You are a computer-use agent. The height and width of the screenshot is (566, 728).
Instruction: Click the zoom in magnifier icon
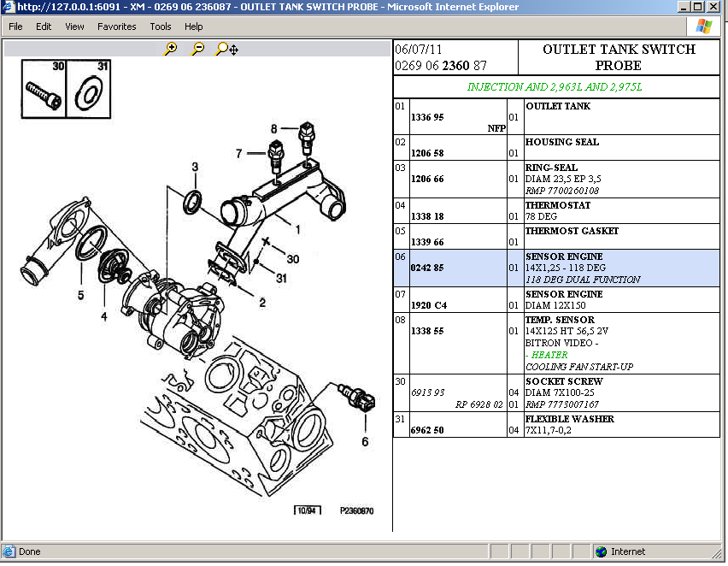pyautogui.click(x=170, y=50)
